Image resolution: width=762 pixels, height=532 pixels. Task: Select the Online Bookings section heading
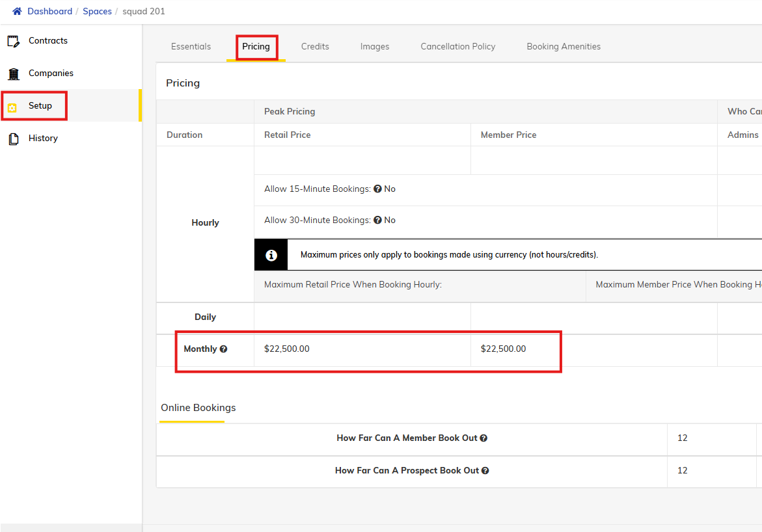click(x=198, y=408)
